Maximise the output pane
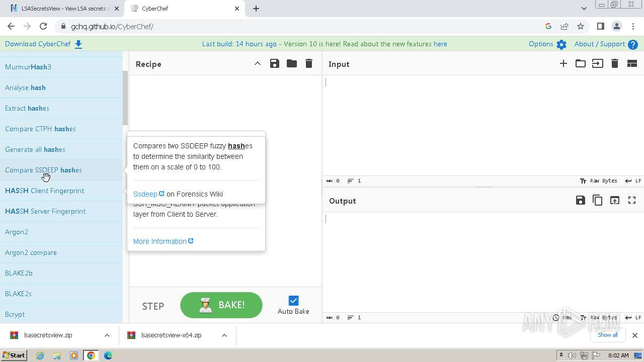 coord(632,200)
